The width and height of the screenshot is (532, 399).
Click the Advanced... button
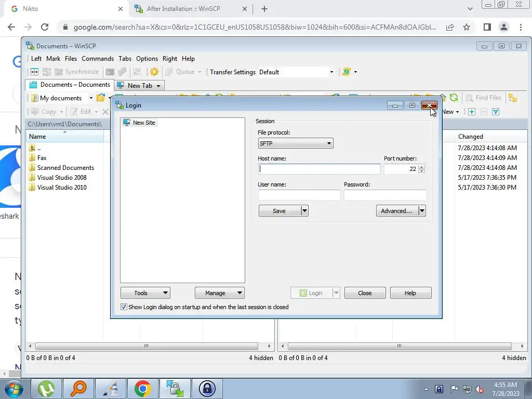(x=397, y=211)
